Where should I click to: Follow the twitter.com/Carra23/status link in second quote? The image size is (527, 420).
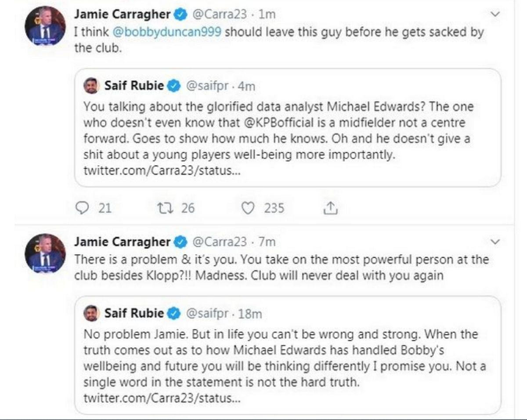[162, 399]
